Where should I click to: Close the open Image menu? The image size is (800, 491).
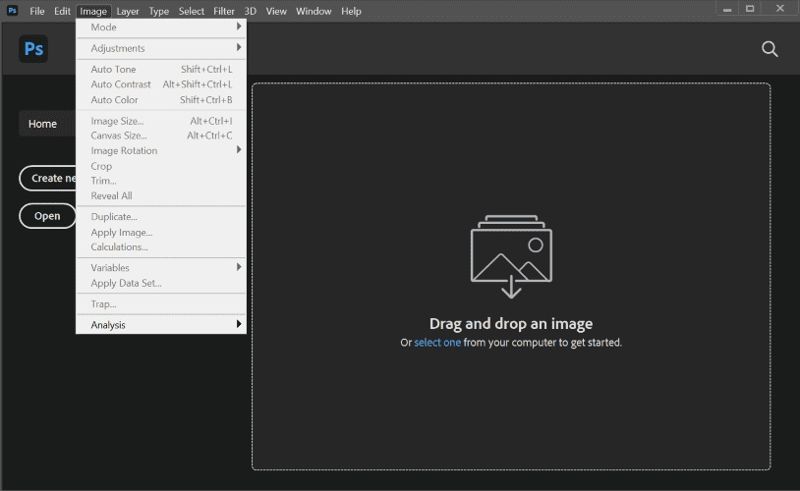(x=93, y=11)
